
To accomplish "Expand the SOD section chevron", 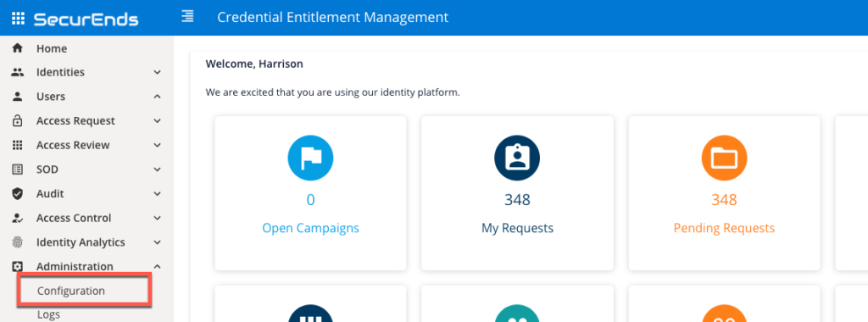I will [157, 169].
